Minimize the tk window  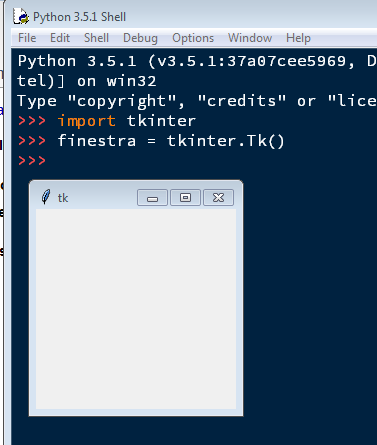tap(152, 198)
